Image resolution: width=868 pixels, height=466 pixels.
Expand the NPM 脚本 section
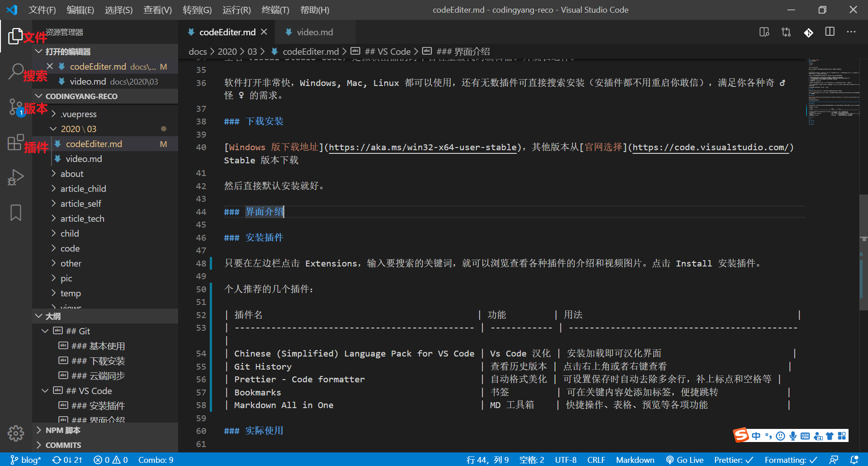(x=106, y=430)
